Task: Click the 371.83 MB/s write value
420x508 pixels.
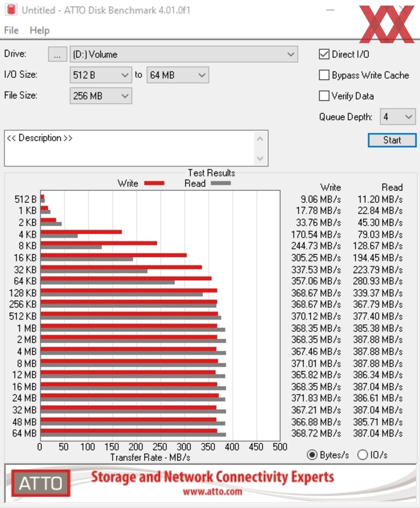Action: pyautogui.click(x=316, y=398)
